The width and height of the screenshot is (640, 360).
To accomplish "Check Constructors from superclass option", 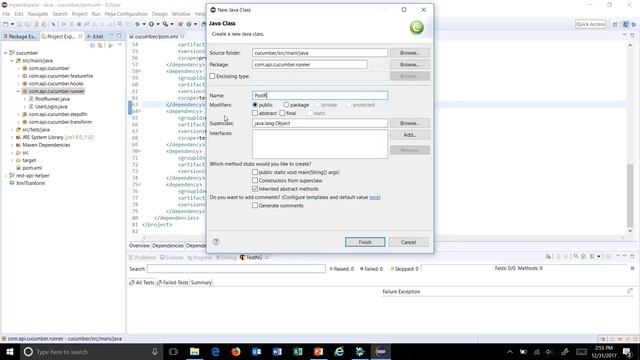I will (255, 180).
